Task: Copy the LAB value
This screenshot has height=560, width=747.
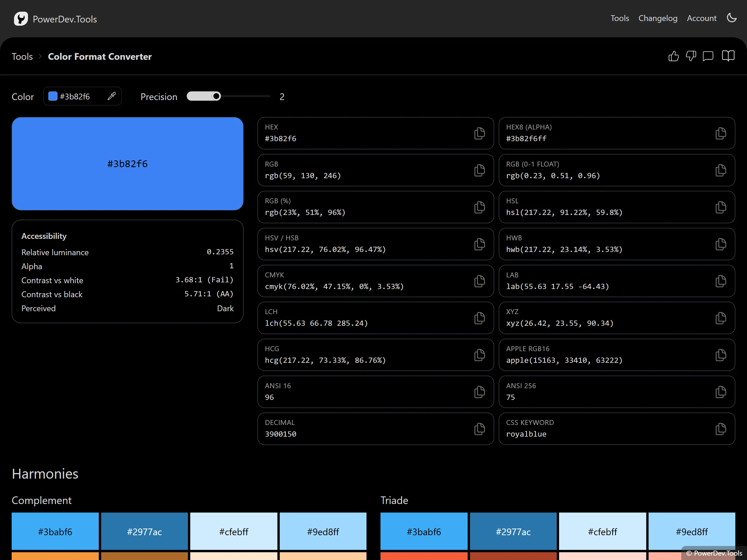Action: click(720, 281)
